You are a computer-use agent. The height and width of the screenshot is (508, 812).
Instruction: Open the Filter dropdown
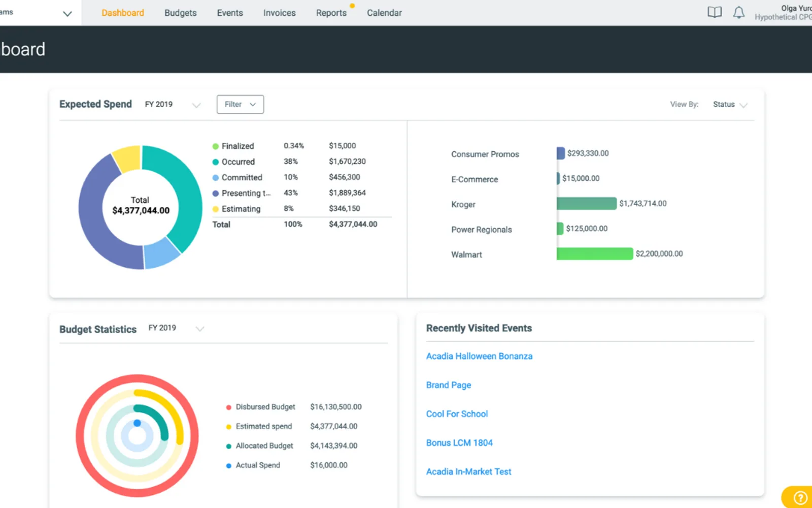(240, 104)
